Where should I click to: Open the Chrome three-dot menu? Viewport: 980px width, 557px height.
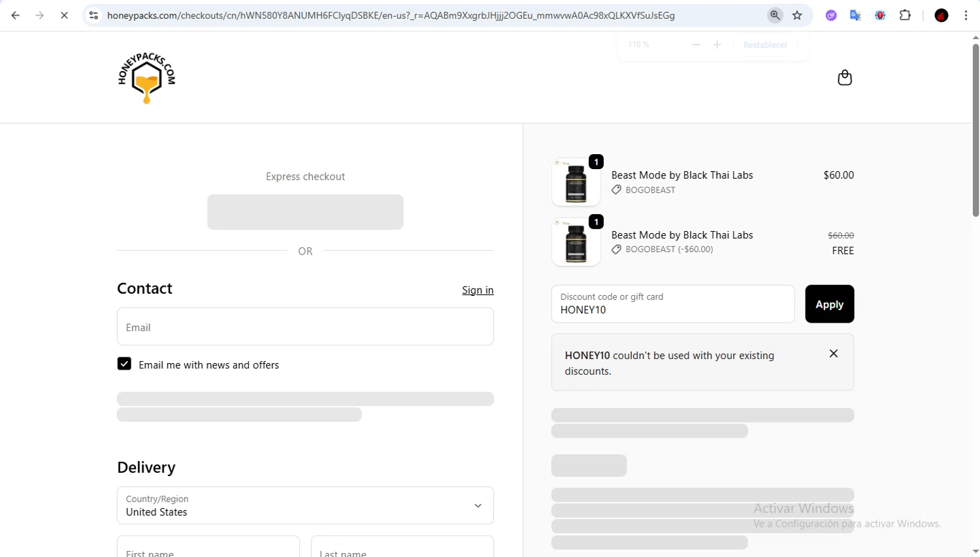click(x=966, y=15)
